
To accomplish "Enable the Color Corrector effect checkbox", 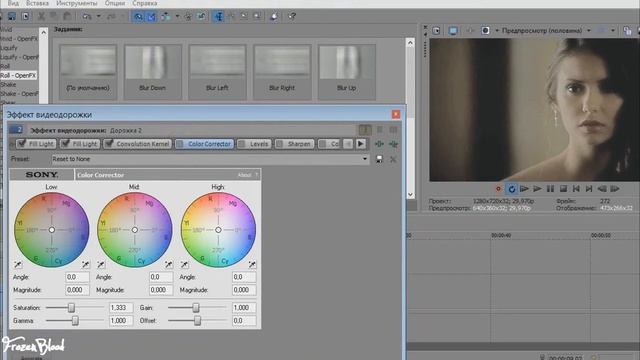I will 180,144.
